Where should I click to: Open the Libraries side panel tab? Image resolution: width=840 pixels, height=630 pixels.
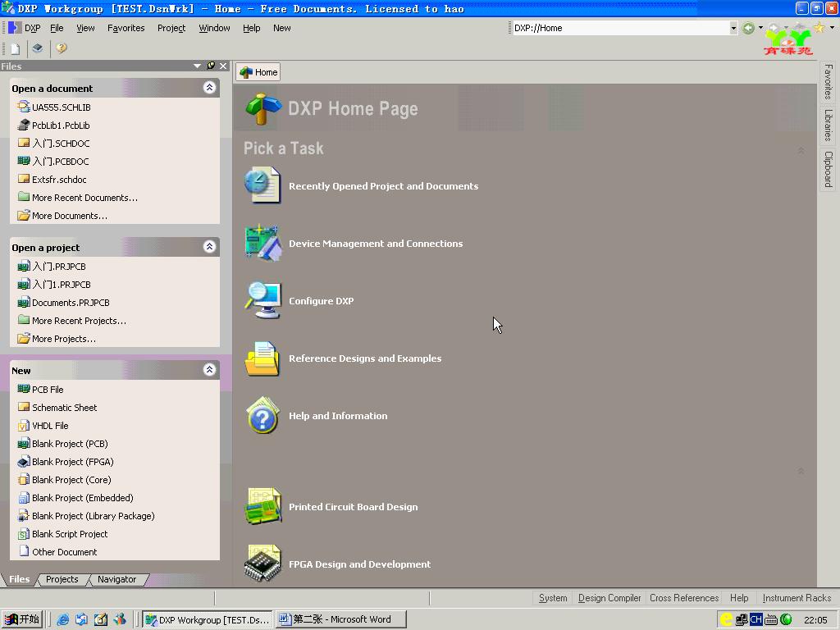pyautogui.click(x=829, y=125)
